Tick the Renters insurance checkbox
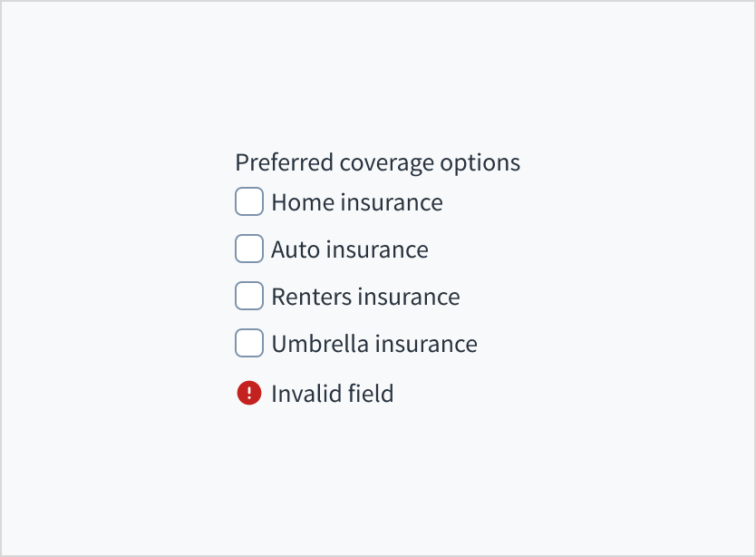Viewport: 756px width, 557px height. [249, 296]
